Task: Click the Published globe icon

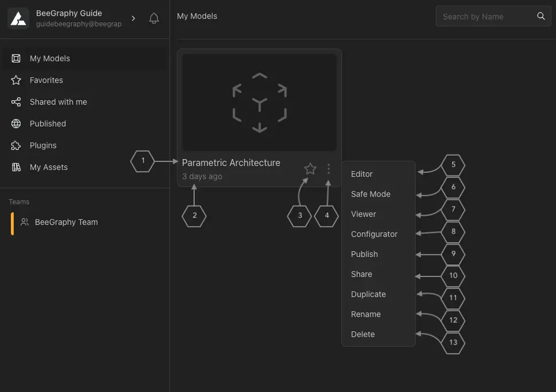Action: pyautogui.click(x=17, y=124)
